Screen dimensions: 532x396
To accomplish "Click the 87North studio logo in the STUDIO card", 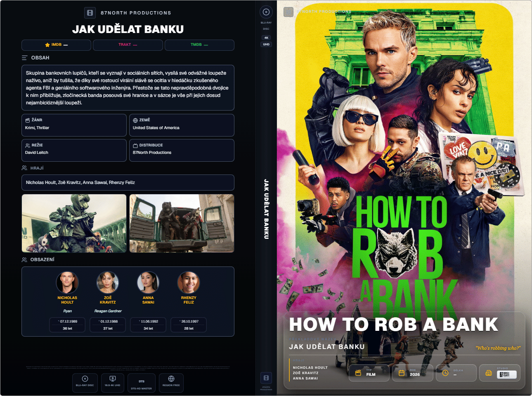I will click(x=506, y=375).
